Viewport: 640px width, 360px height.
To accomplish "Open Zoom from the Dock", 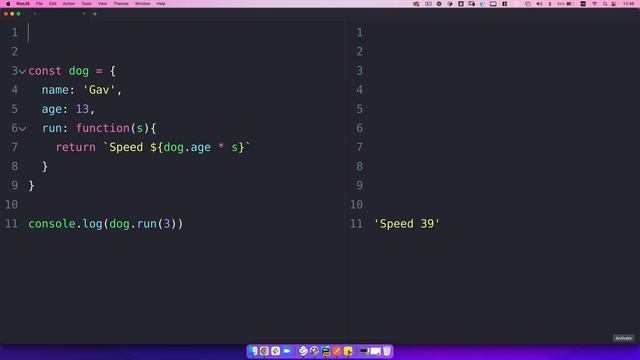I will pyautogui.click(x=287, y=351).
